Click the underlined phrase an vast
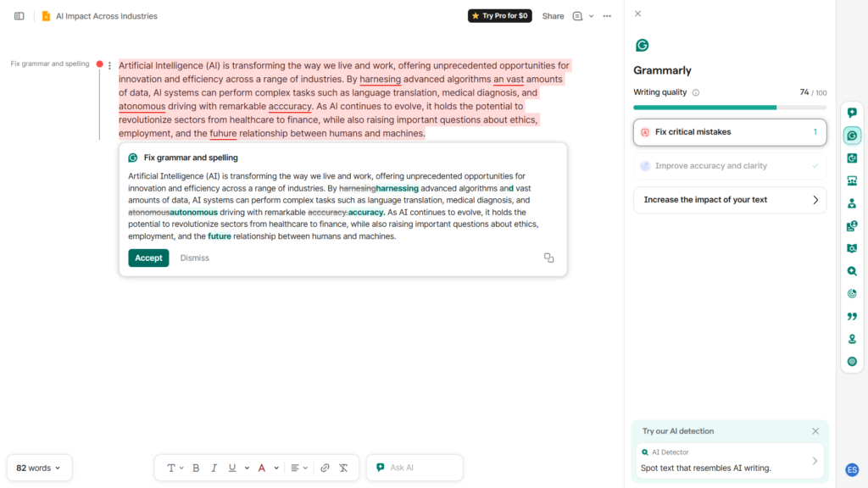This screenshot has width=868, height=488. click(509, 79)
